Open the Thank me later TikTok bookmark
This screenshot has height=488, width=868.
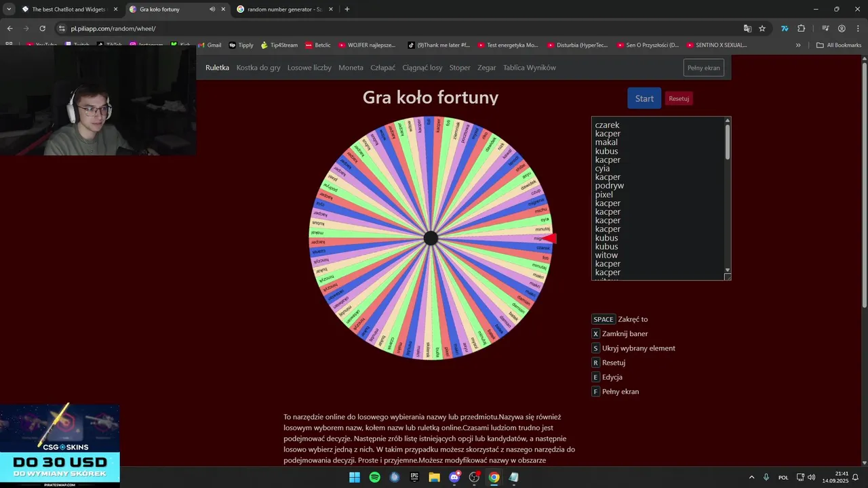[x=439, y=45]
